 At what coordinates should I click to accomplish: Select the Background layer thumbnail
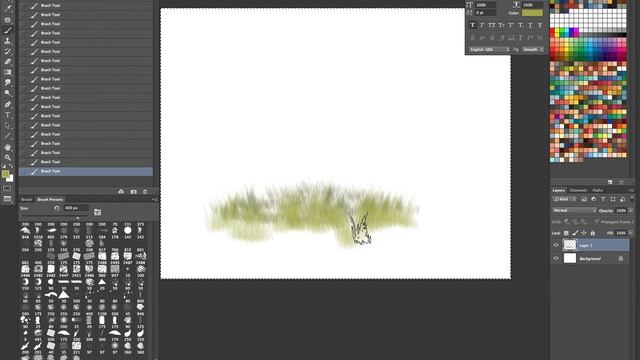point(570,258)
